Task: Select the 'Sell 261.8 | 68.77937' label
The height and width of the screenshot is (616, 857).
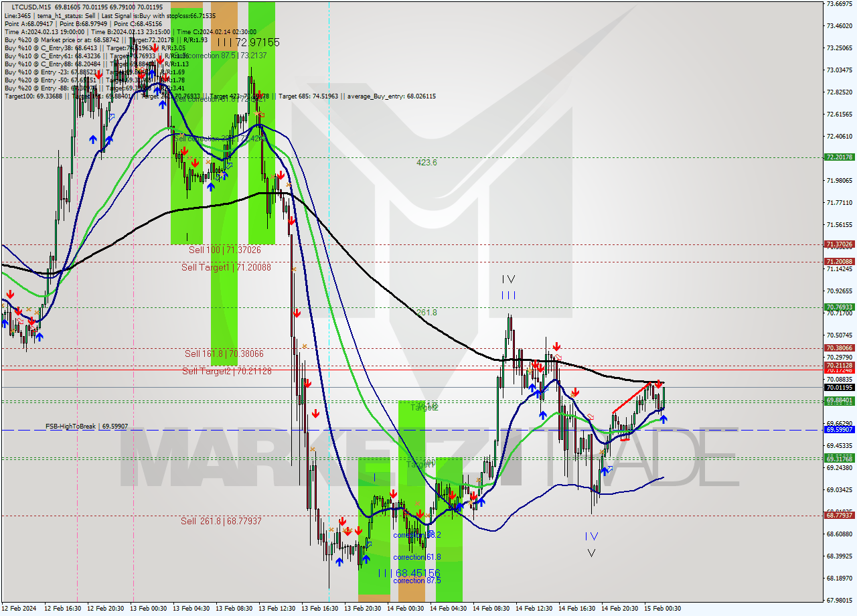Action: 221,521
